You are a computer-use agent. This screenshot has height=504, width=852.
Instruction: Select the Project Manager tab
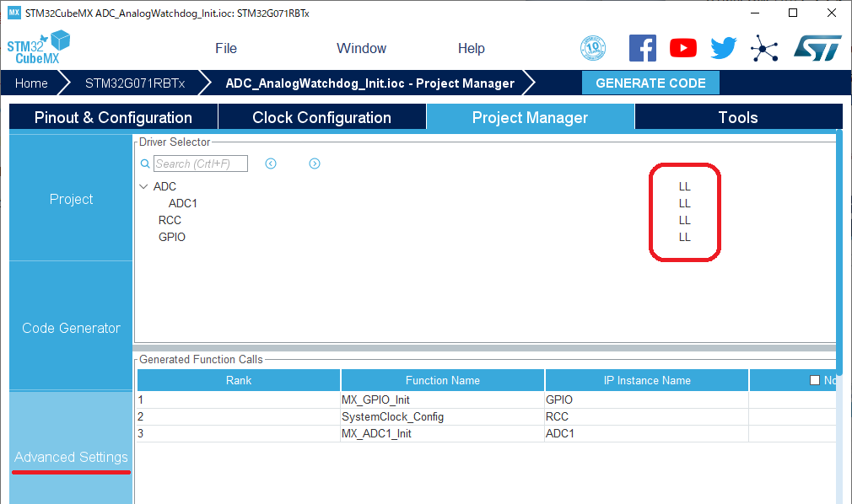[x=531, y=117]
